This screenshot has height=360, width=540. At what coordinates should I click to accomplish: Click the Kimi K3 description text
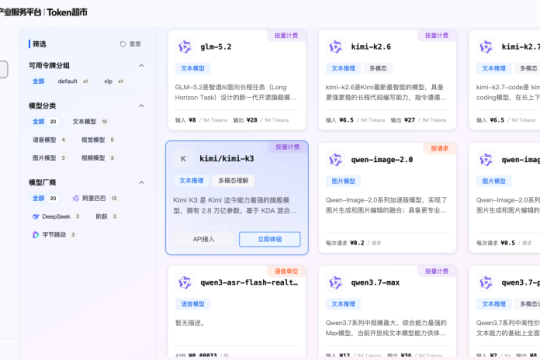pyautogui.click(x=235, y=205)
